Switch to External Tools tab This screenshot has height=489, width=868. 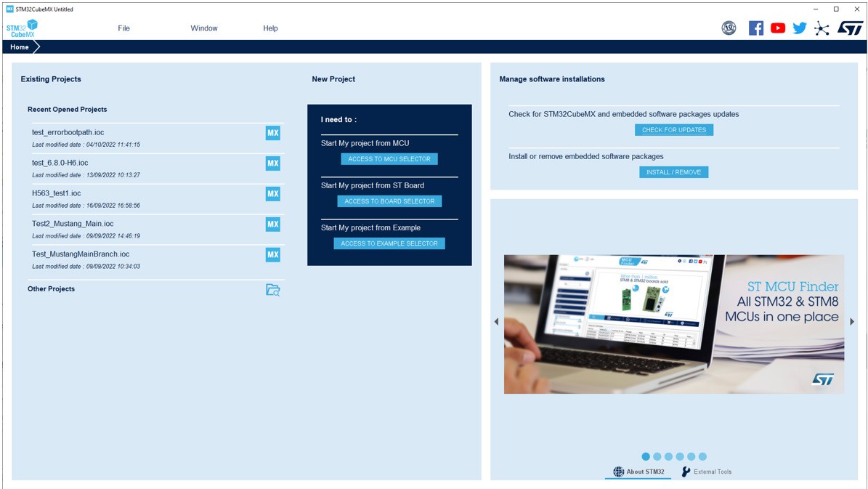707,472
